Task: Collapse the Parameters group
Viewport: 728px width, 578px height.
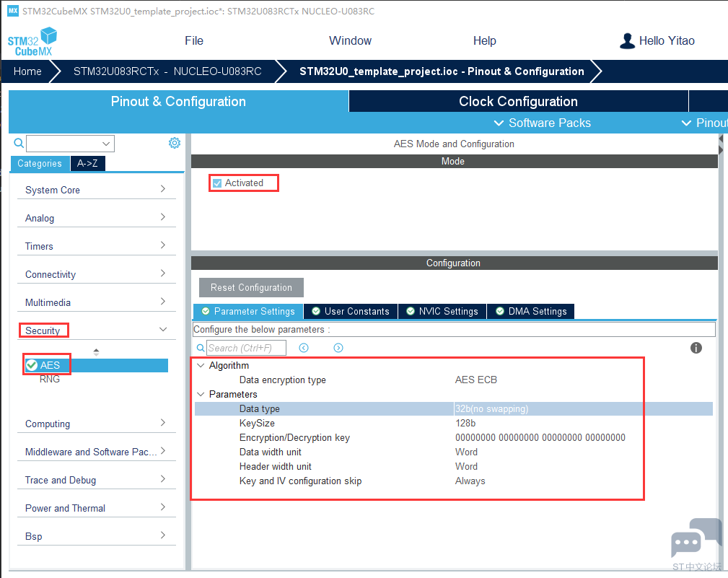Action: point(201,394)
